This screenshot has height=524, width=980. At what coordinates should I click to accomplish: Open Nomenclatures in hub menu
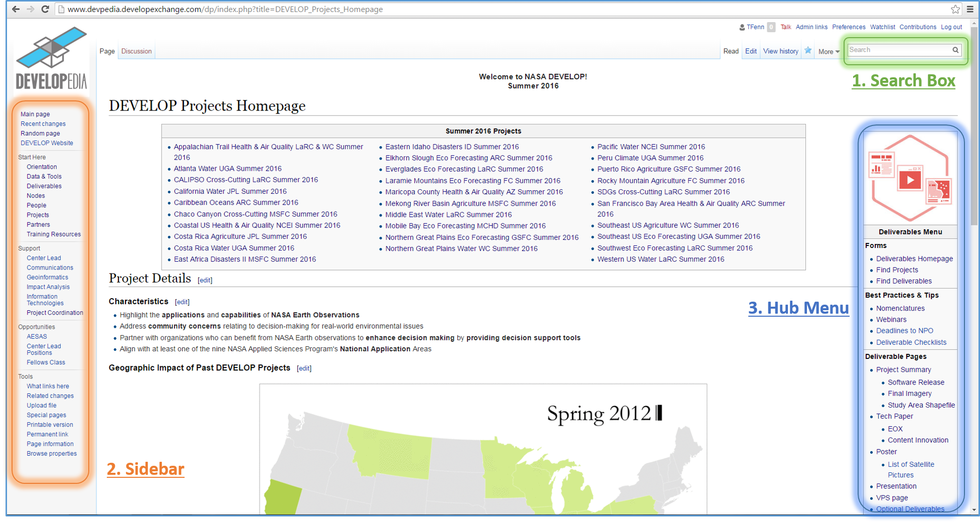tap(900, 308)
